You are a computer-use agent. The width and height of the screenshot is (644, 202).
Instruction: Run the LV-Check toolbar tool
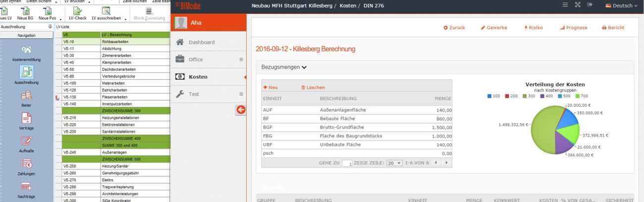tap(77, 11)
